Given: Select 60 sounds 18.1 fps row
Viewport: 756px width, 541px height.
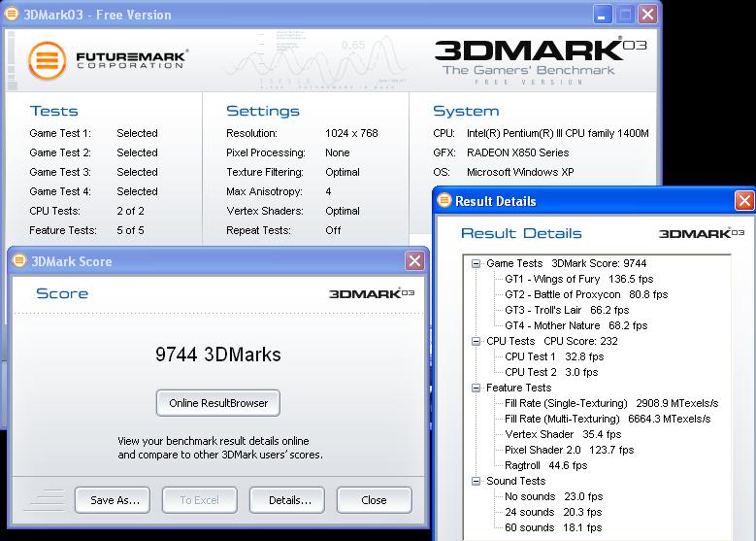Looking at the screenshot, I should pyautogui.click(x=553, y=527).
